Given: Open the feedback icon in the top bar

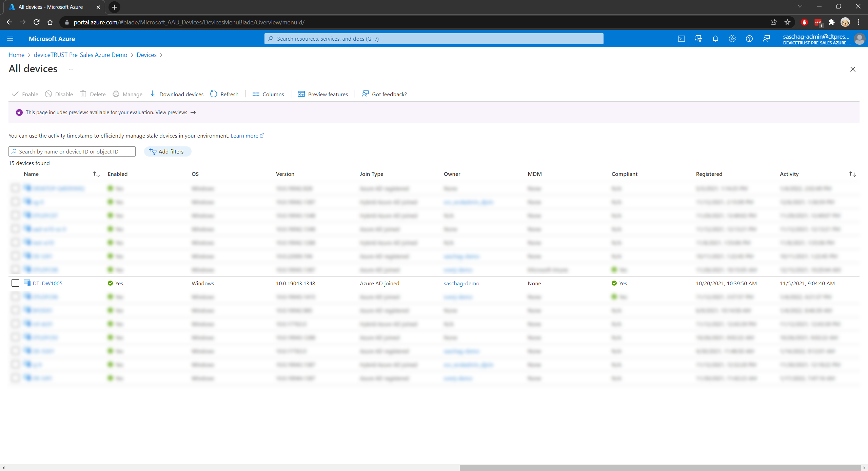Looking at the screenshot, I should click(767, 38).
